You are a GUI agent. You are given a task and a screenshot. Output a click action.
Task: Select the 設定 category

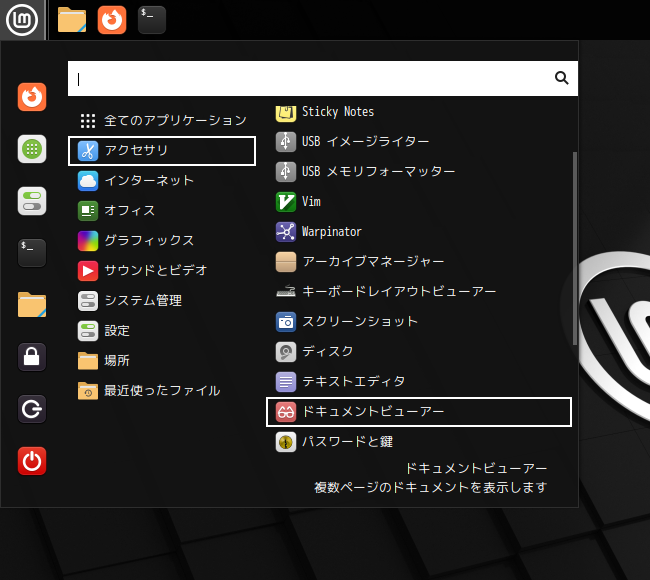pos(162,330)
